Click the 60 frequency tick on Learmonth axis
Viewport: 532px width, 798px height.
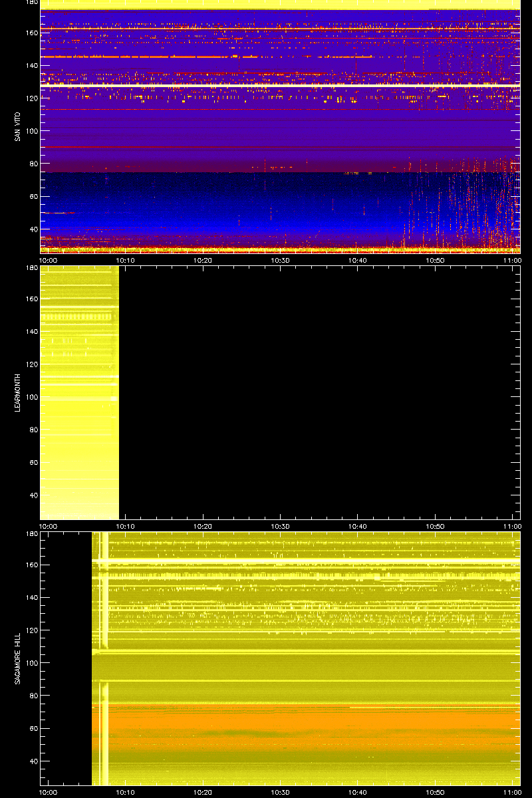33,463
